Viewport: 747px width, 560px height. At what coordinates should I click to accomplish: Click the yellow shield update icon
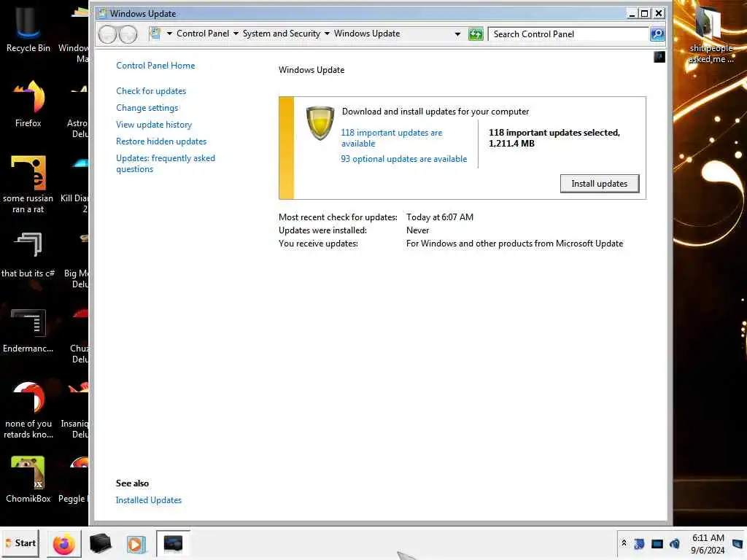point(320,122)
